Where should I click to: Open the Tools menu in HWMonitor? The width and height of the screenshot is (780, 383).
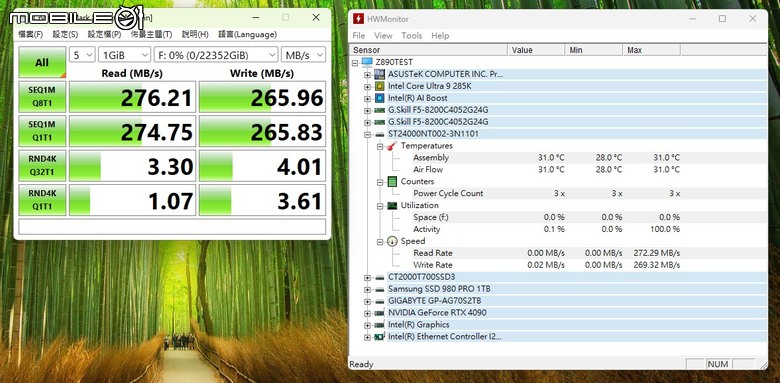pyautogui.click(x=412, y=35)
